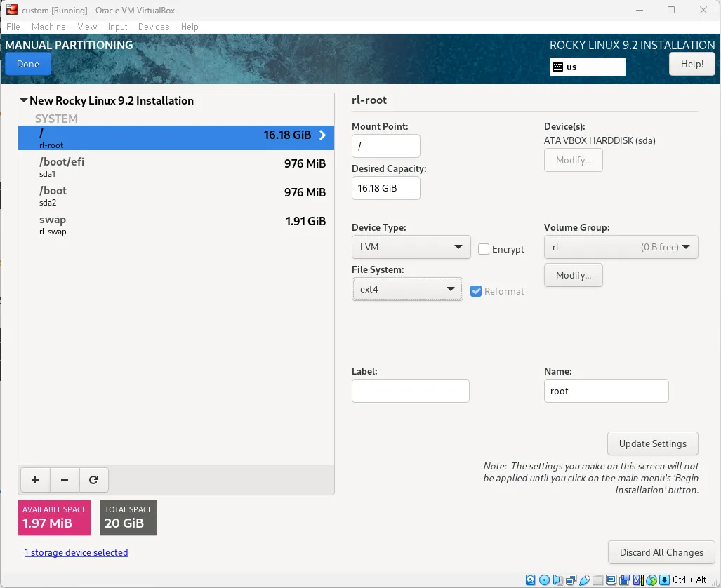The image size is (721, 588).
Task: Open VirtualBox hard disk activity indicator
Action: [530, 580]
